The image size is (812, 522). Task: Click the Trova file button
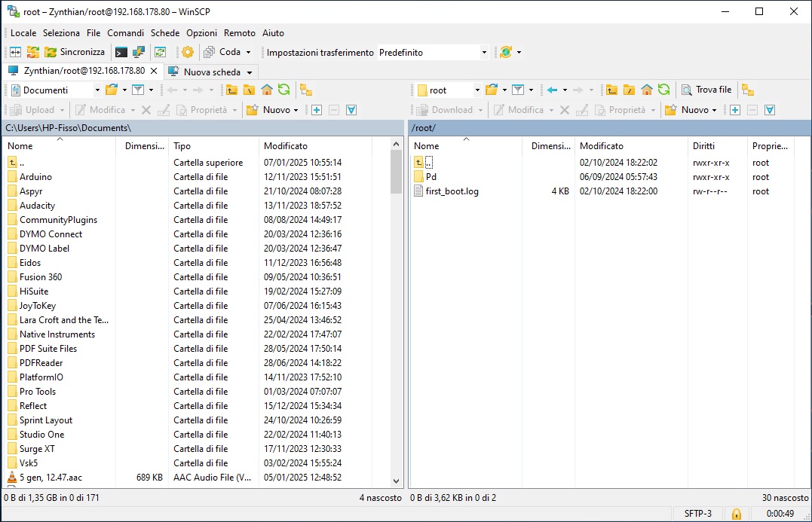[x=707, y=90]
